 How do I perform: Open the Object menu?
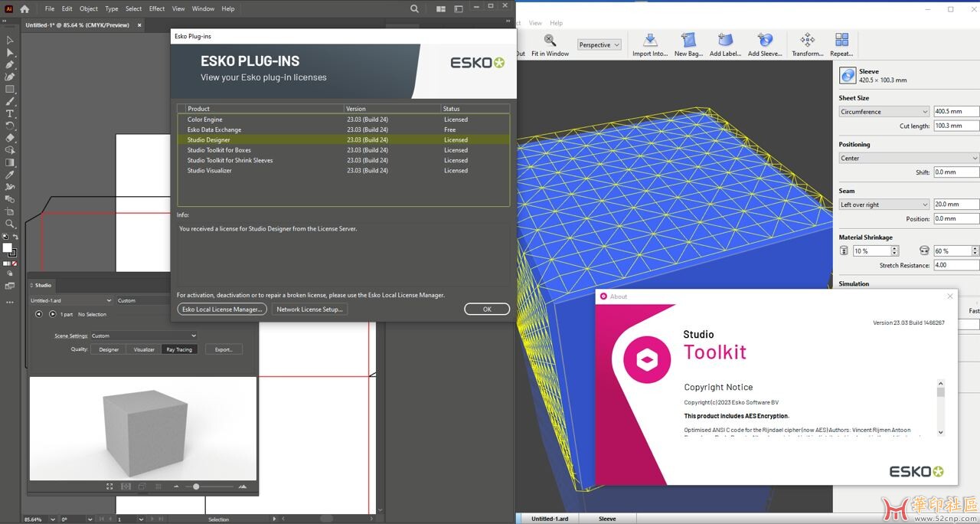(x=89, y=8)
